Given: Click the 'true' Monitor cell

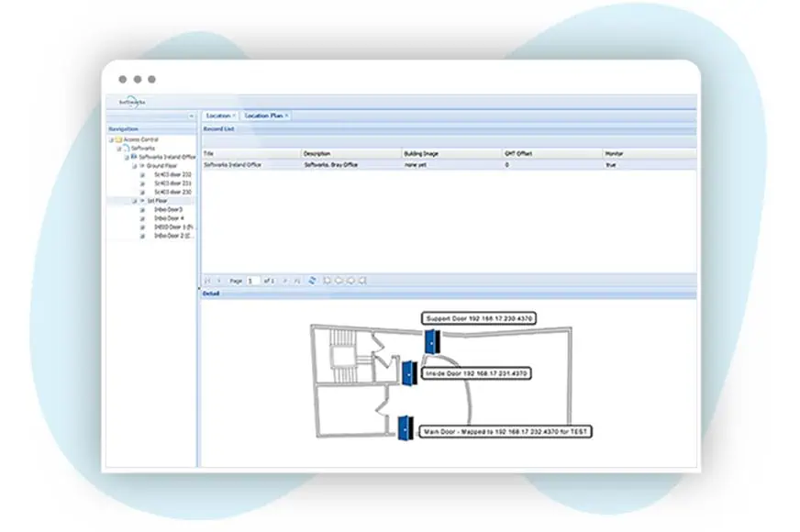Looking at the screenshot, I should (x=611, y=165).
